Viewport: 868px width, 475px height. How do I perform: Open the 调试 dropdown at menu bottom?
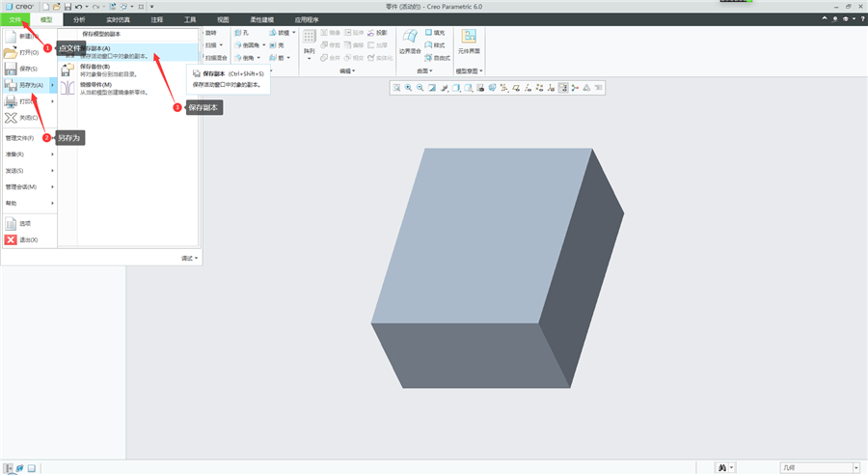pos(189,259)
